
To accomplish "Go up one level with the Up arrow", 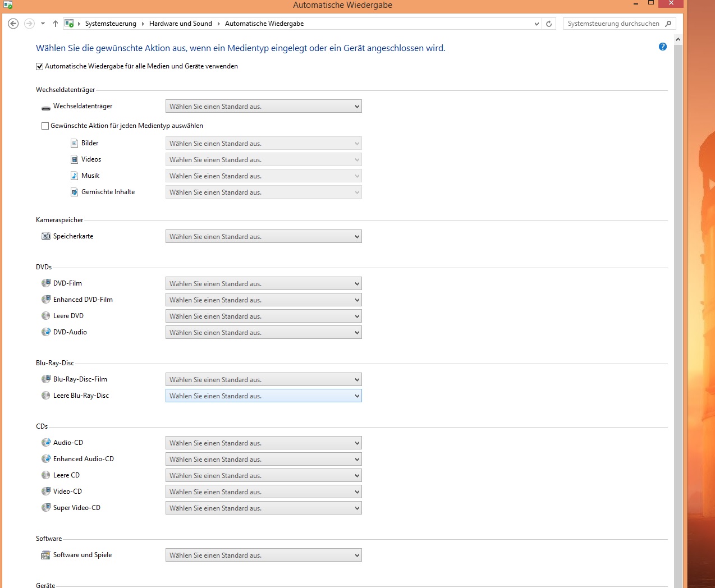I will click(x=55, y=24).
